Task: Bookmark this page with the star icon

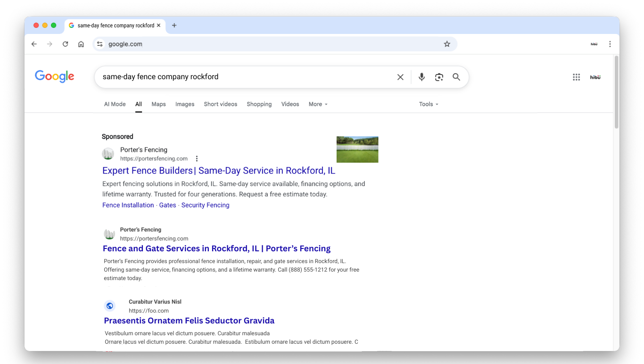Action: point(447,44)
